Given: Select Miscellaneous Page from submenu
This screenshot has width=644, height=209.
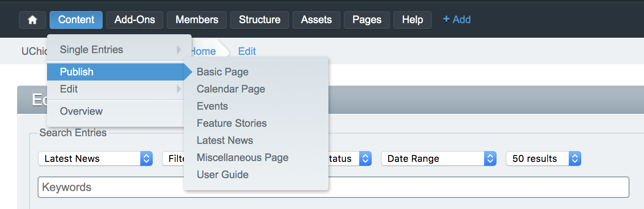Looking at the screenshot, I should pyautogui.click(x=242, y=158).
